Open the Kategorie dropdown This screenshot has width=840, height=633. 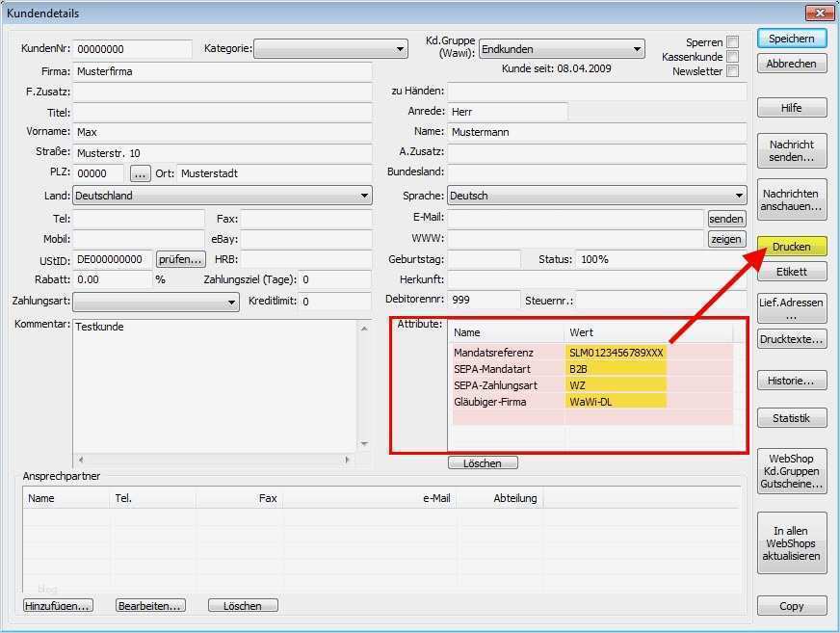click(x=330, y=49)
